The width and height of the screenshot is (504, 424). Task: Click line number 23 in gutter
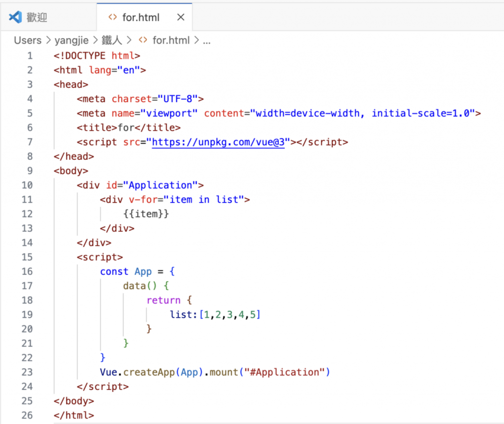pyautogui.click(x=27, y=372)
